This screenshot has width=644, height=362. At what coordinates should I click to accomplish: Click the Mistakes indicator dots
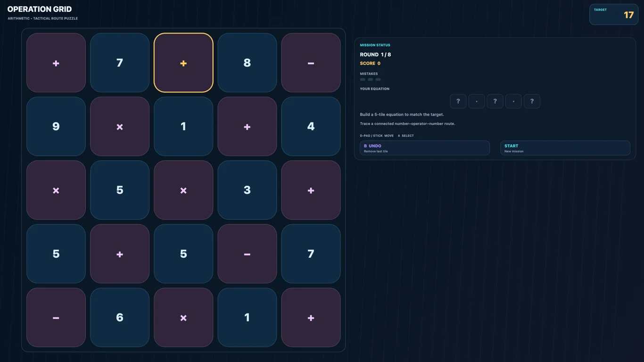pos(370,80)
